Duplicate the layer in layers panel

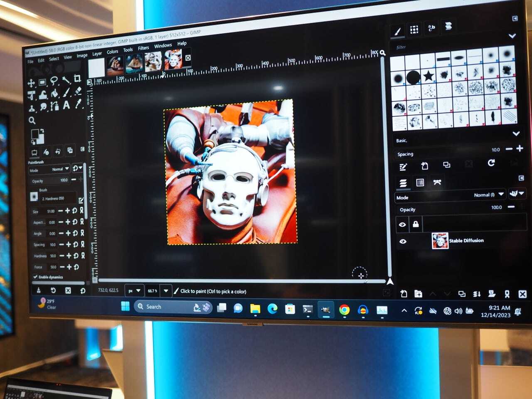462,294
